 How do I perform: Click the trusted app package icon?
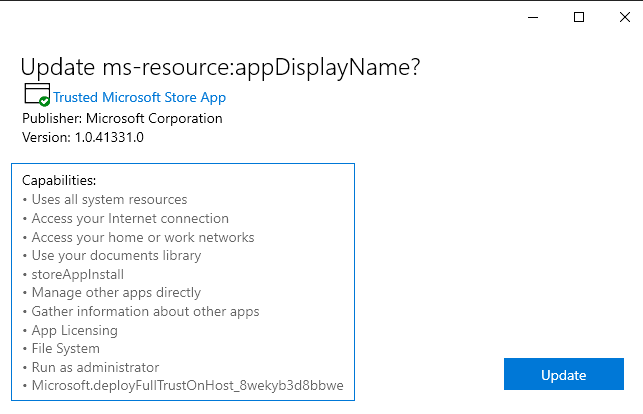tap(37, 94)
